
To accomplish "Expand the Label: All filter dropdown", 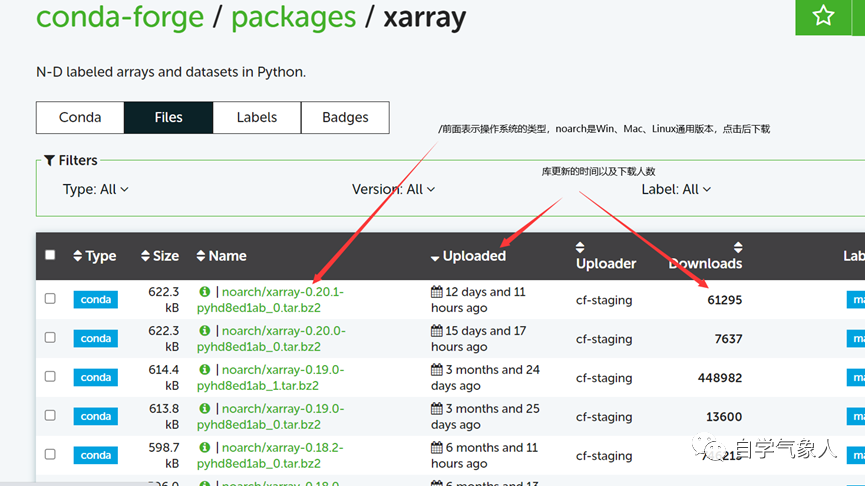I will click(676, 189).
